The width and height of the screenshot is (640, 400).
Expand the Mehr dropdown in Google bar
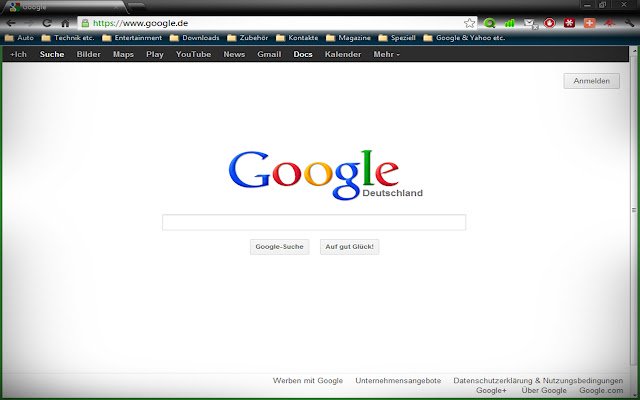pyautogui.click(x=387, y=54)
